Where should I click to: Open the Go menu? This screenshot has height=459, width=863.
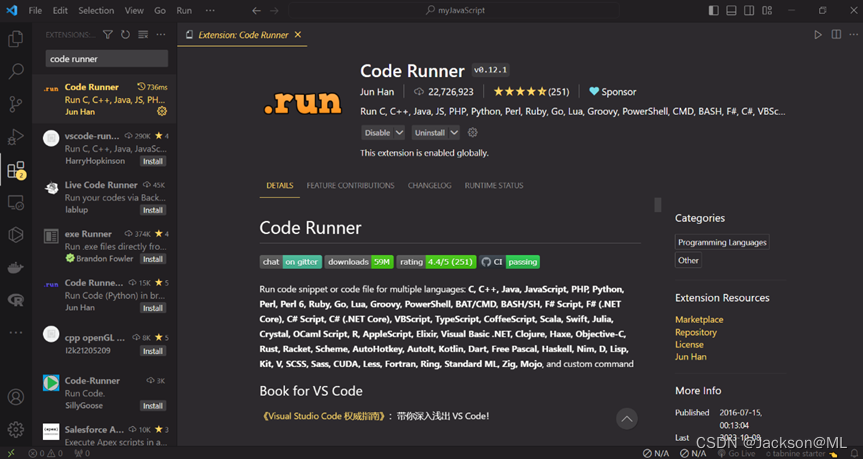[x=160, y=10]
